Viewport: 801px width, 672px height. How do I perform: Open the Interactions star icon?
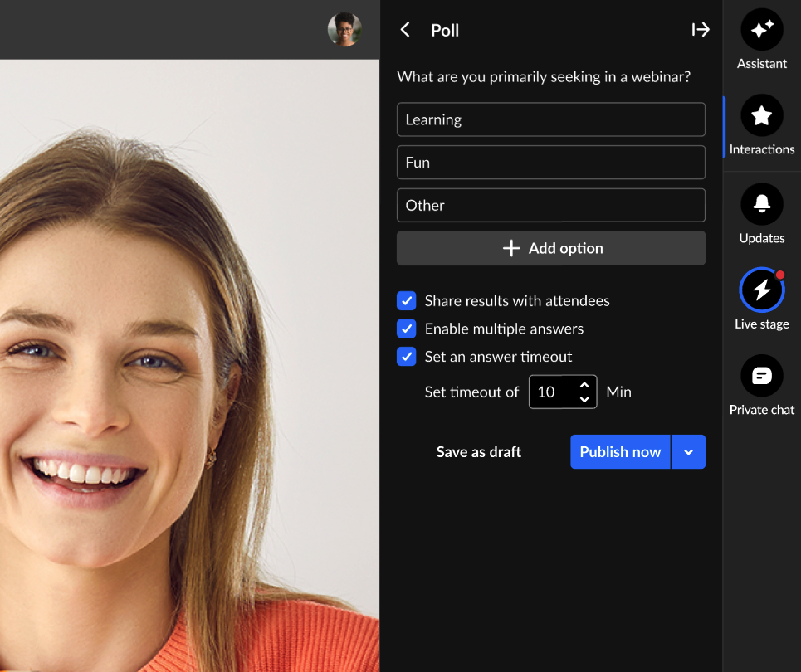point(761,117)
